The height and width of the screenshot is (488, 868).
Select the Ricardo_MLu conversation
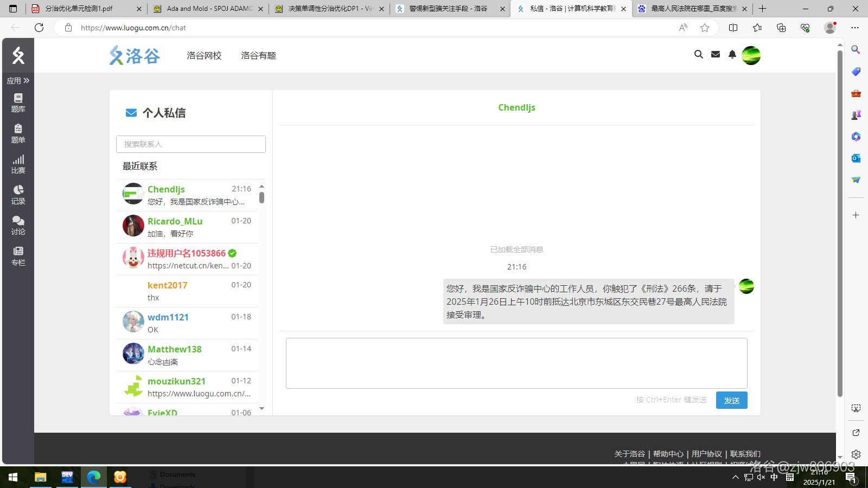pyautogui.click(x=187, y=227)
